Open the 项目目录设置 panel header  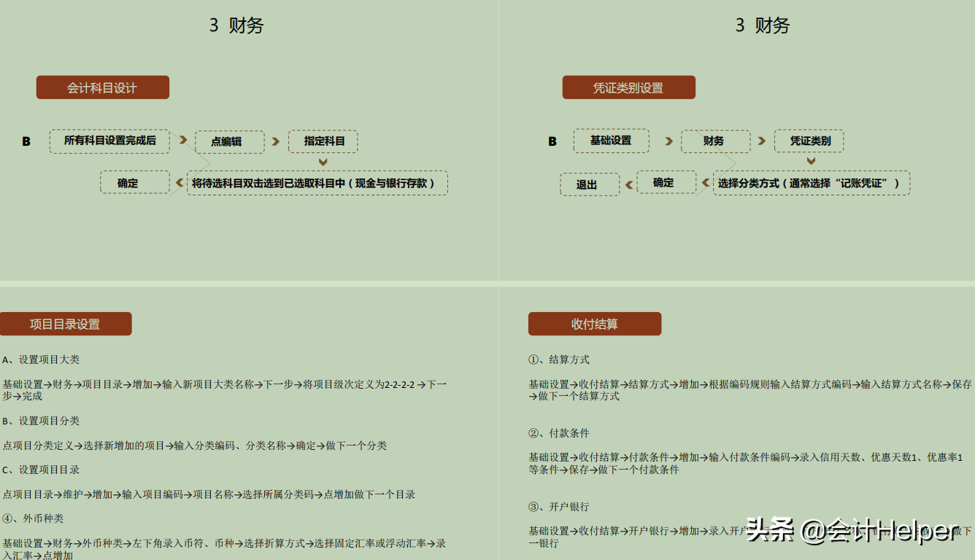click(66, 324)
